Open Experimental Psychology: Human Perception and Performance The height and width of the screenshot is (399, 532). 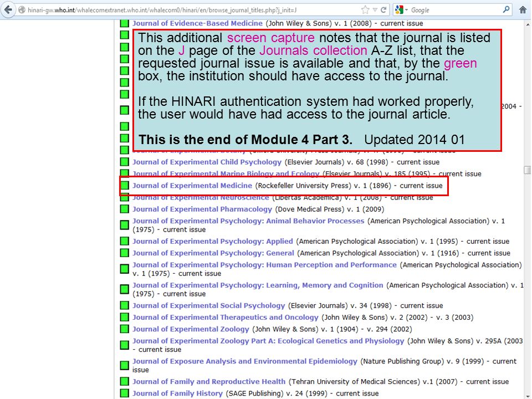point(265,265)
